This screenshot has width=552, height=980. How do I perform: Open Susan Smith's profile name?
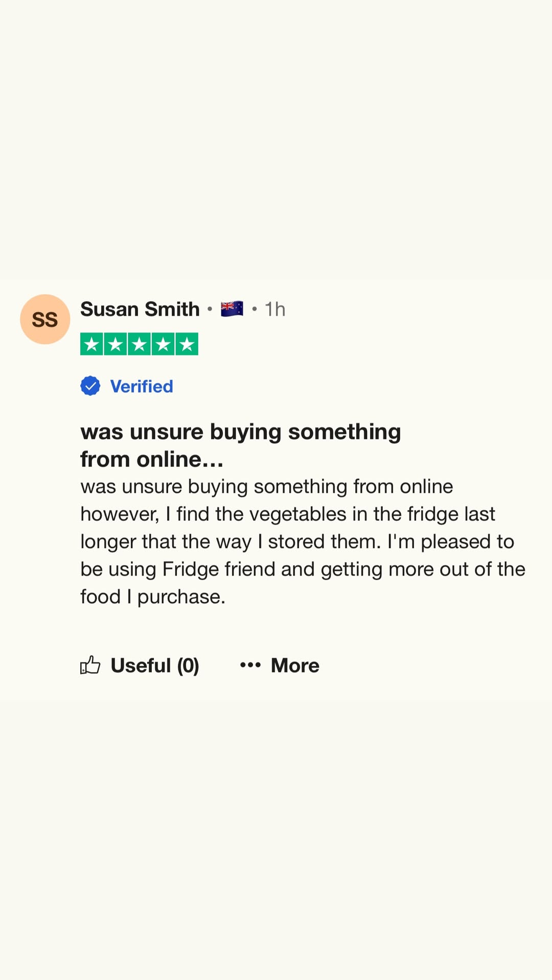(x=140, y=309)
